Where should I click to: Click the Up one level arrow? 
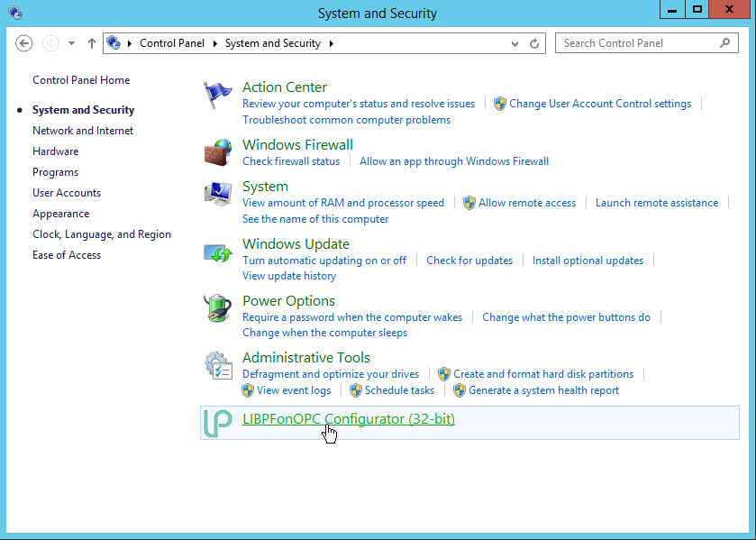[92, 43]
